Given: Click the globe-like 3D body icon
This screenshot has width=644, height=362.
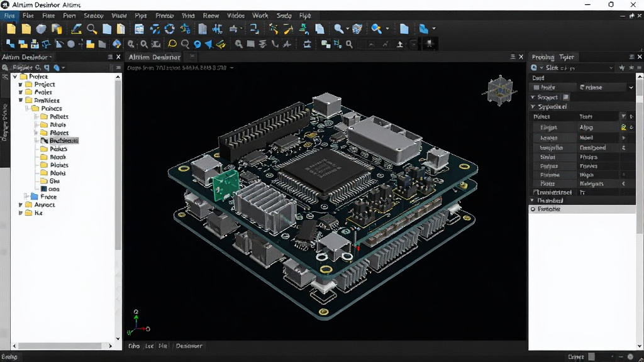Looking at the screenshot, I should coord(357,29).
